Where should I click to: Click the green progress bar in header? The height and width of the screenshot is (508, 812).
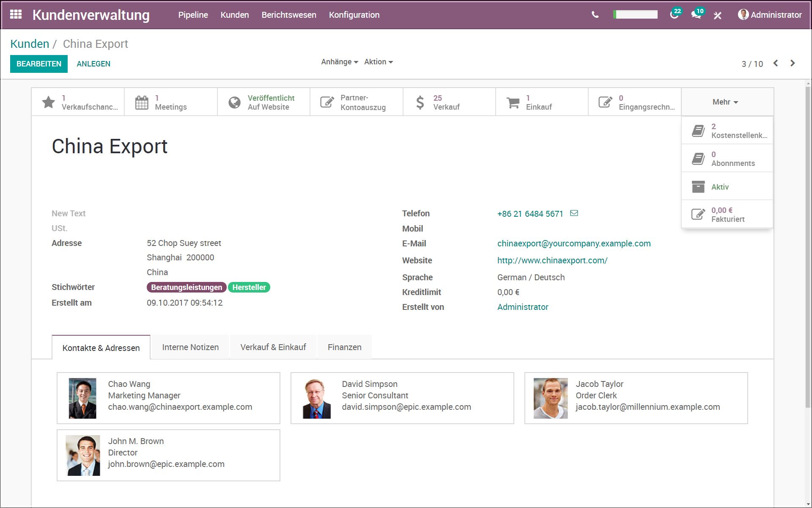click(x=636, y=15)
